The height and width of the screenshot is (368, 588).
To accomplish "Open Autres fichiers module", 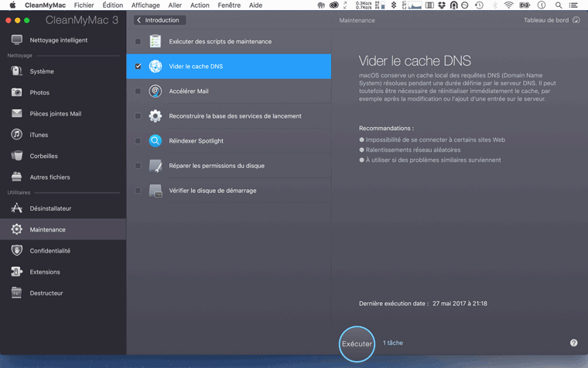I will (x=63, y=177).
